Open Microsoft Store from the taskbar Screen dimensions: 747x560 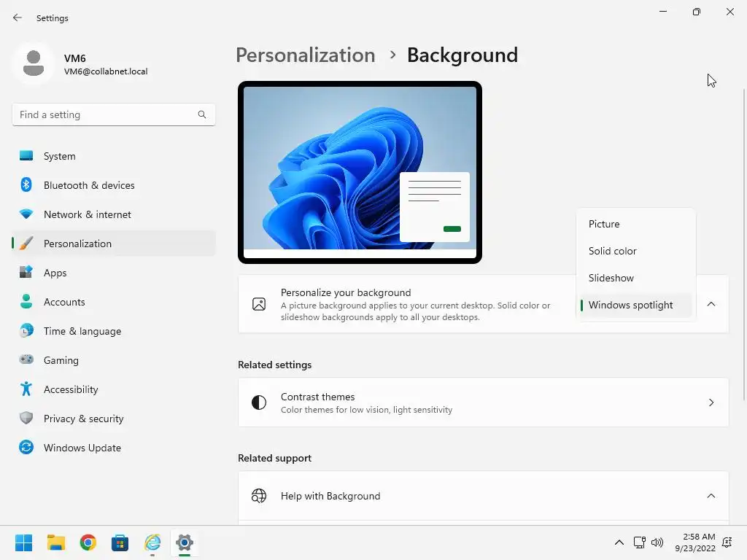120,542
